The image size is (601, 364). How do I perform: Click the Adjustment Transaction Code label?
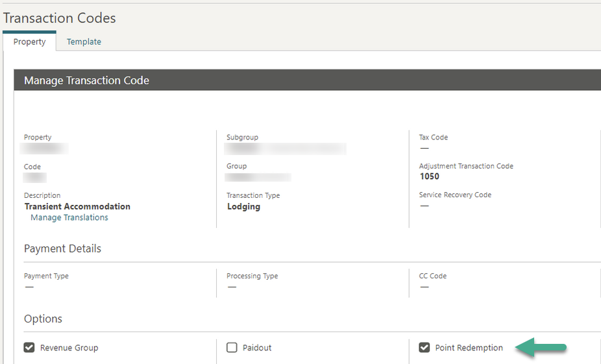tap(466, 166)
